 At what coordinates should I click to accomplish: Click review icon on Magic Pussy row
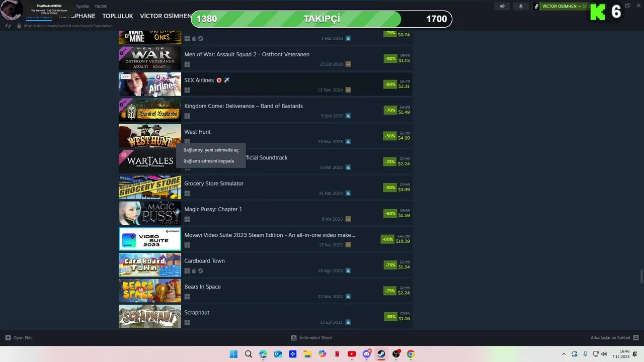click(x=348, y=219)
